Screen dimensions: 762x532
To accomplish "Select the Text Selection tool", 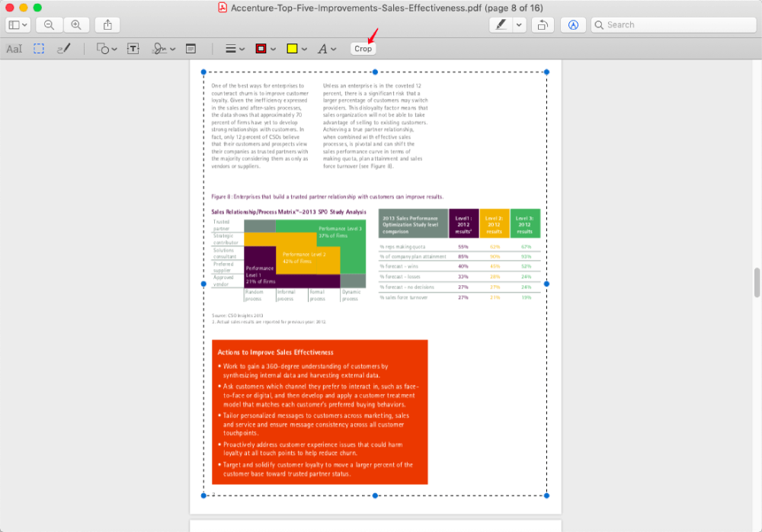I will click(x=14, y=49).
